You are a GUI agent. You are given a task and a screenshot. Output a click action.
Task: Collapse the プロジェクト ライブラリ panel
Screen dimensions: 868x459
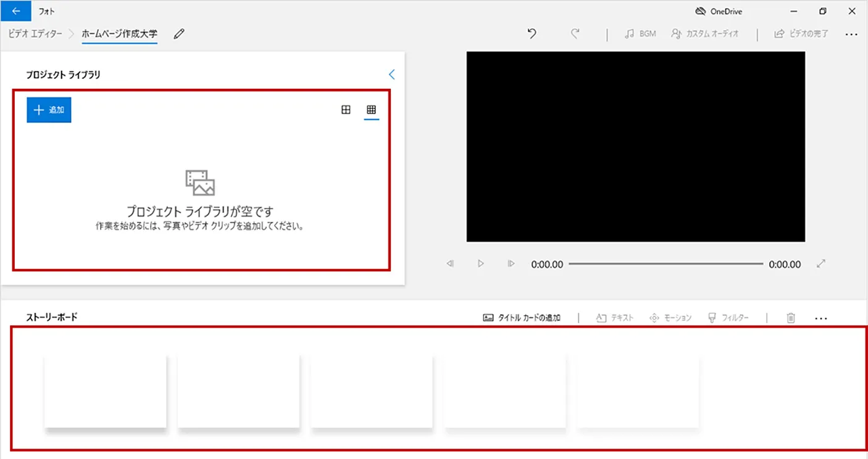(x=391, y=74)
